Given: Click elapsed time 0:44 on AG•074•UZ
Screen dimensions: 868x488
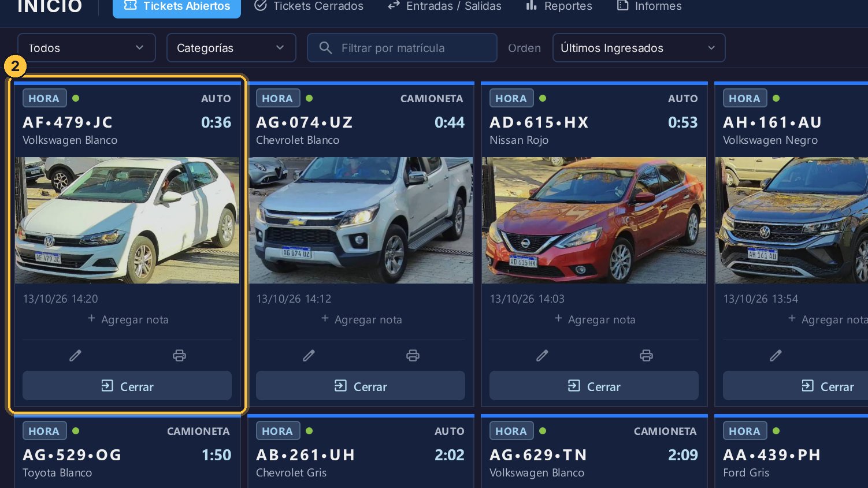Looking at the screenshot, I should (450, 122).
